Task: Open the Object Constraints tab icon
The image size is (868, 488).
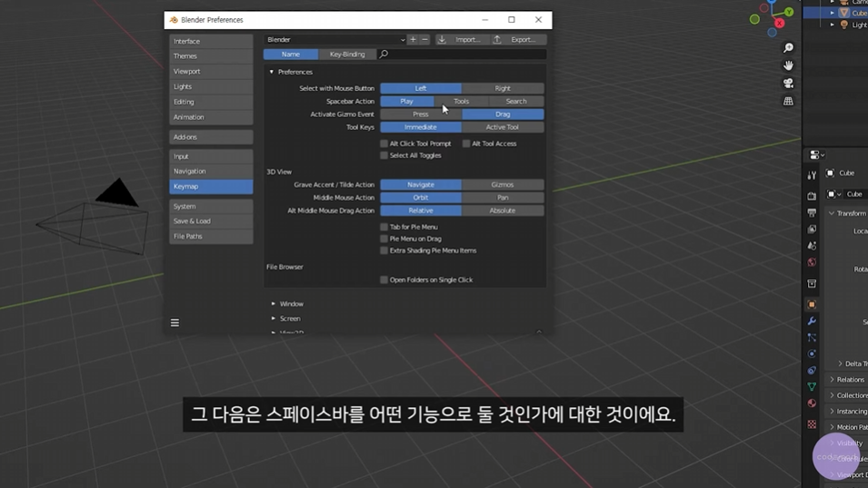Action: pyautogui.click(x=812, y=370)
